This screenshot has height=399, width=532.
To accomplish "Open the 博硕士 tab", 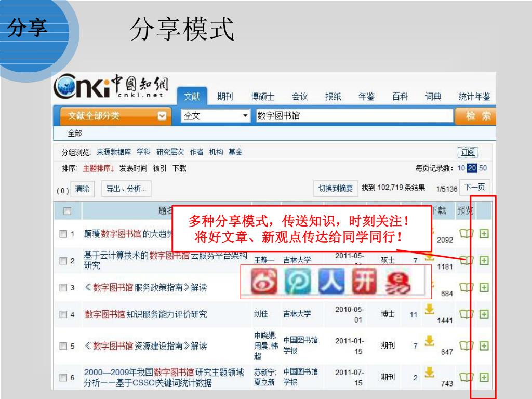I will point(262,97).
